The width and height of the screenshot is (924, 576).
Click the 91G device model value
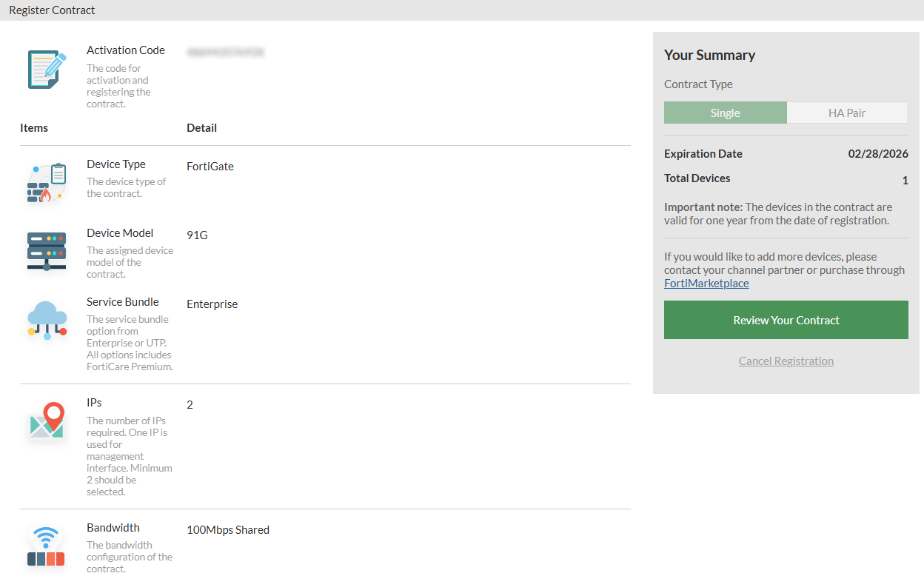197,235
